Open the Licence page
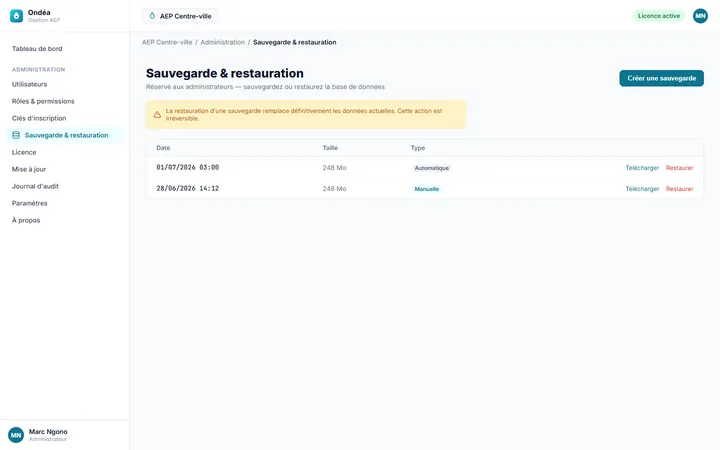720x450 pixels. point(24,152)
